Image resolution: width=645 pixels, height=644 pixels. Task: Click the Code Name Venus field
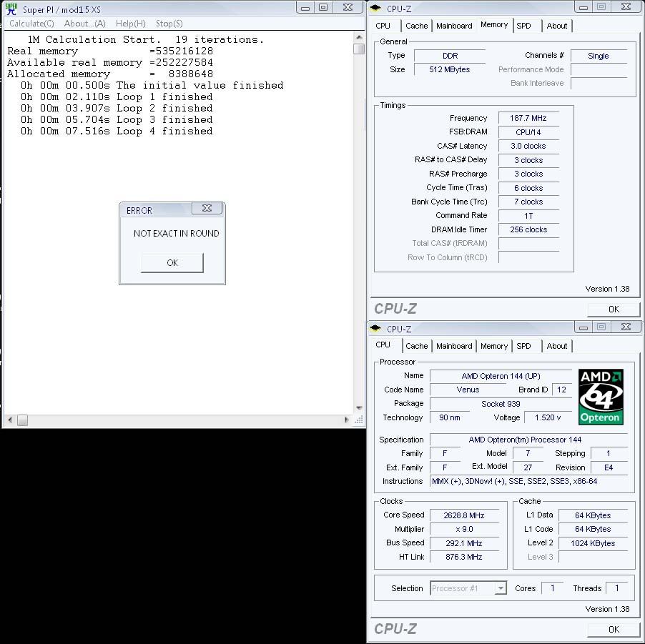coord(468,390)
